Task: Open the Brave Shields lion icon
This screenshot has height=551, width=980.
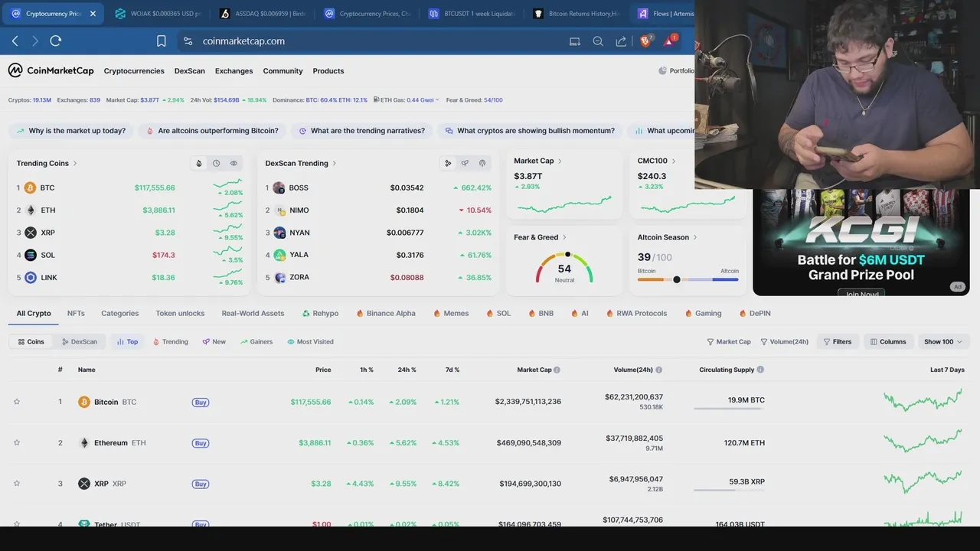Action: [645, 41]
